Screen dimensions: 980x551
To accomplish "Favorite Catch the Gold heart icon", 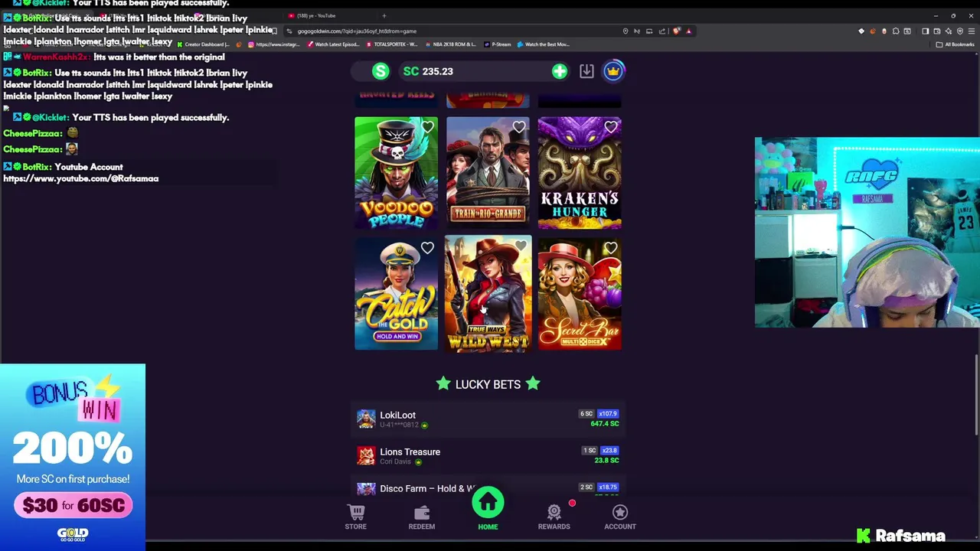I will (x=427, y=248).
